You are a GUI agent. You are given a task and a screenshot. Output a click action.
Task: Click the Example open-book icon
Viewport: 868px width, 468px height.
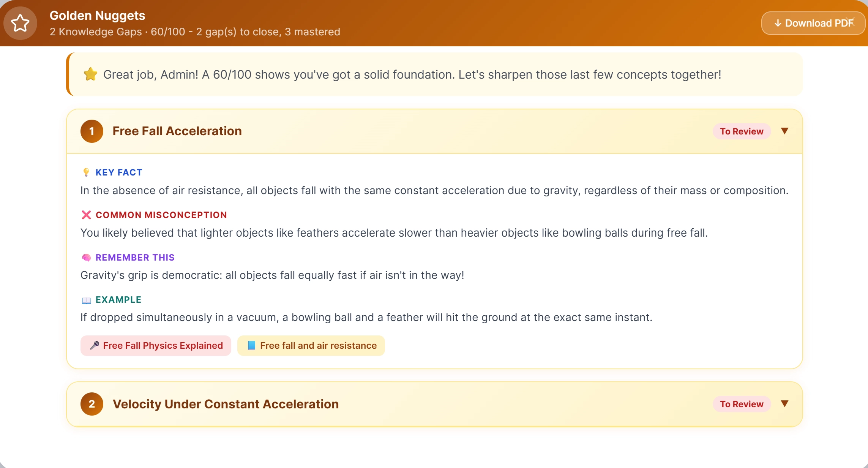[86, 300]
